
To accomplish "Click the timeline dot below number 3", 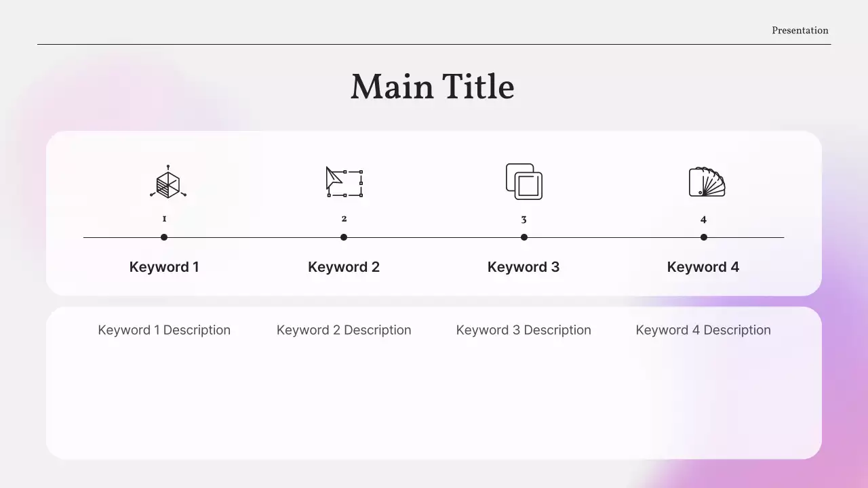I will [x=524, y=237].
